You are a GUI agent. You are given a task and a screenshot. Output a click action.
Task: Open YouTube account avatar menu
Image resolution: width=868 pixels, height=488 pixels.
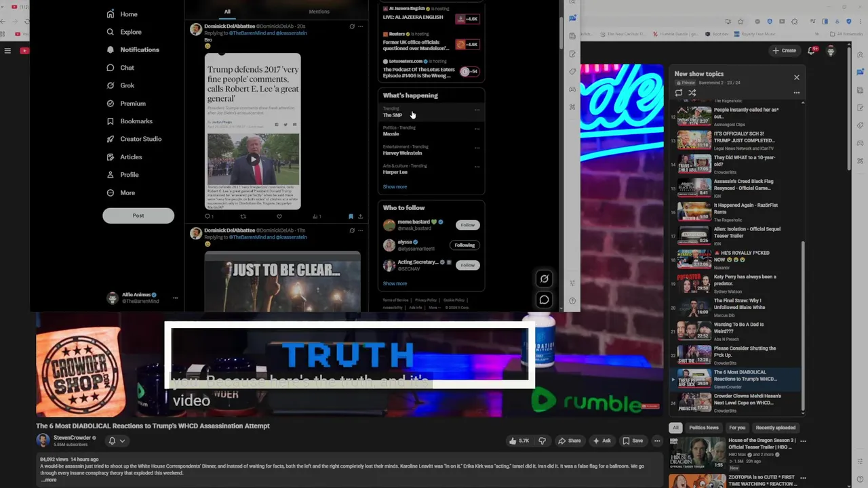coord(831,51)
